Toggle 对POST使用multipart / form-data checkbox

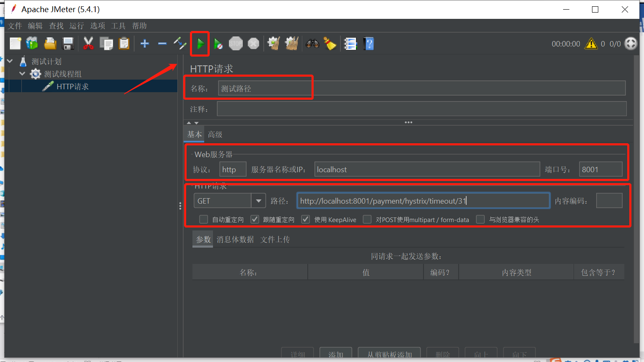[x=367, y=220]
